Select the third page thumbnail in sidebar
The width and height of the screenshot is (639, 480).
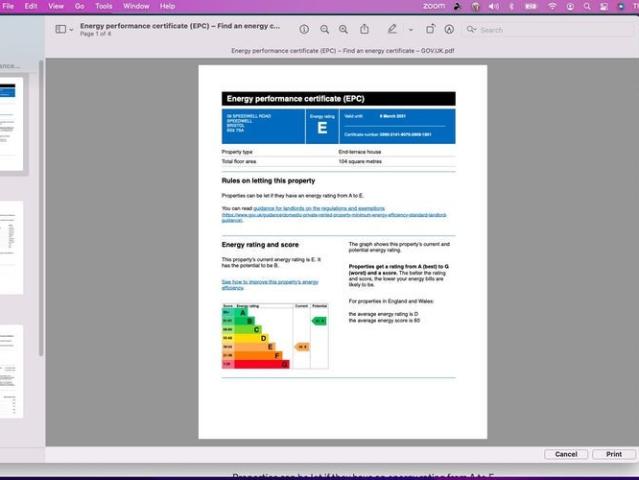pyautogui.click(x=11, y=371)
